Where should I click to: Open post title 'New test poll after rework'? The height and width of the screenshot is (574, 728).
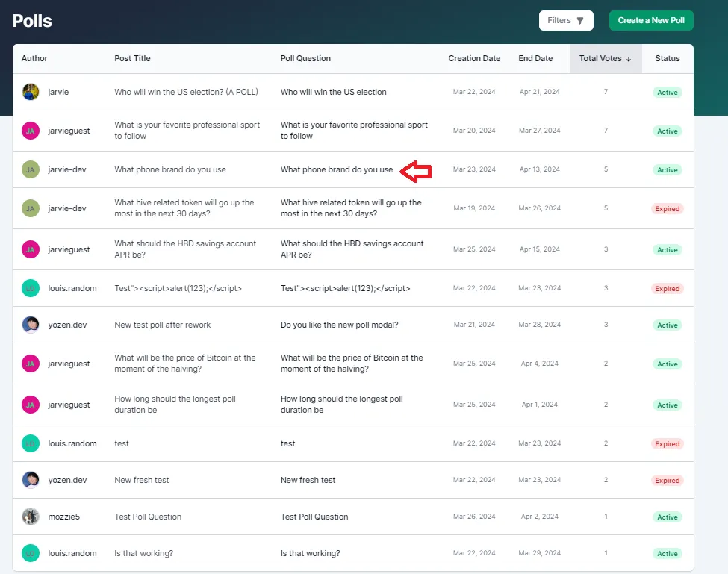tap(163, 325)
